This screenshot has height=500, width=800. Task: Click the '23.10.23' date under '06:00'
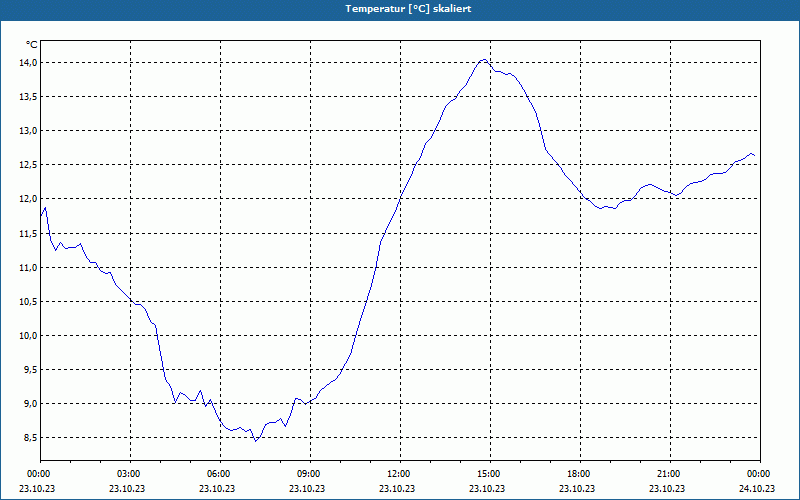(217, 488)
